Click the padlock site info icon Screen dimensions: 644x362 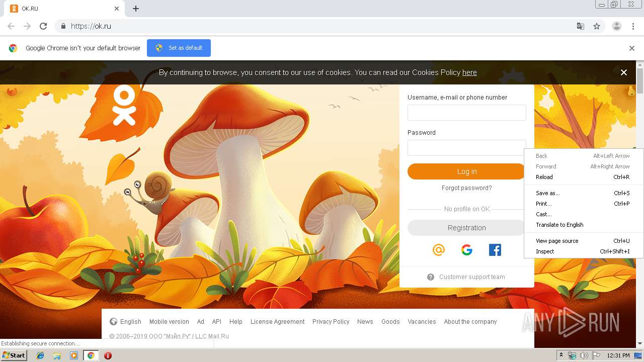click(63, 26)
